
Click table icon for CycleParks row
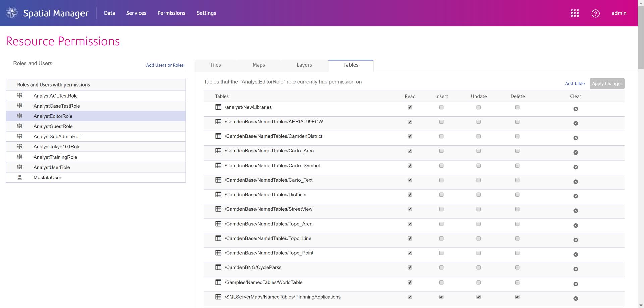[218, 267]
